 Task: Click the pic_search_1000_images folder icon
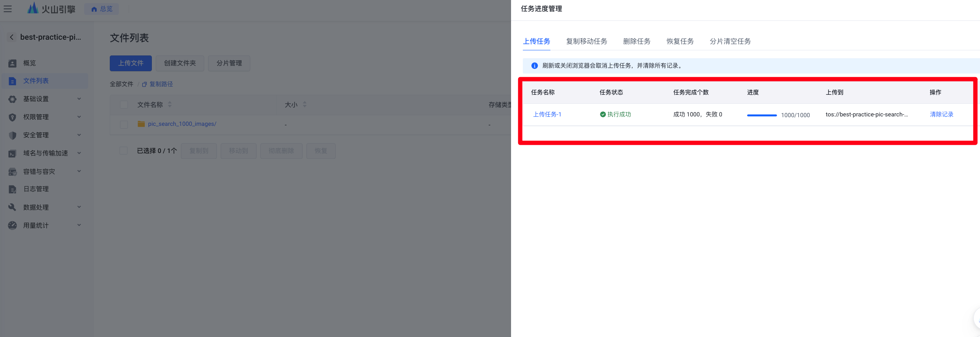tap(141, 124)
